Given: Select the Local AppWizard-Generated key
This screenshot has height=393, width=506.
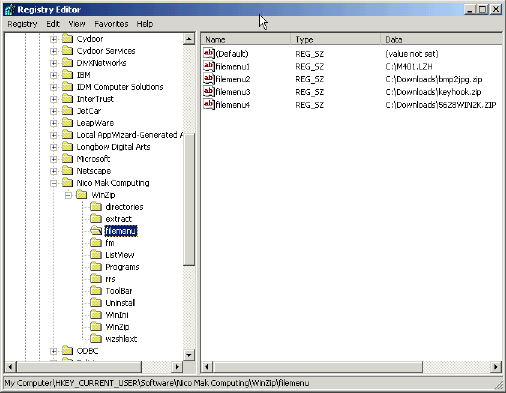Looking at the screenshot, I should coord(130,135).
